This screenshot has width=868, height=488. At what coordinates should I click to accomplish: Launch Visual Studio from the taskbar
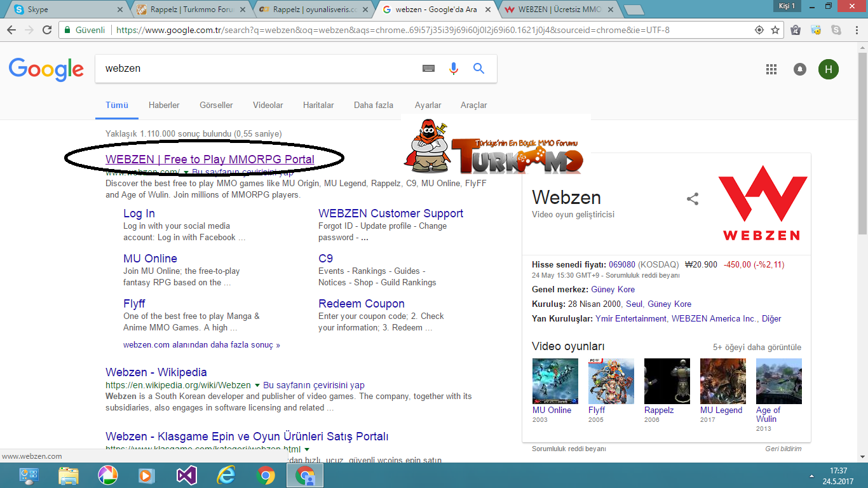click(x=186, y=475)
